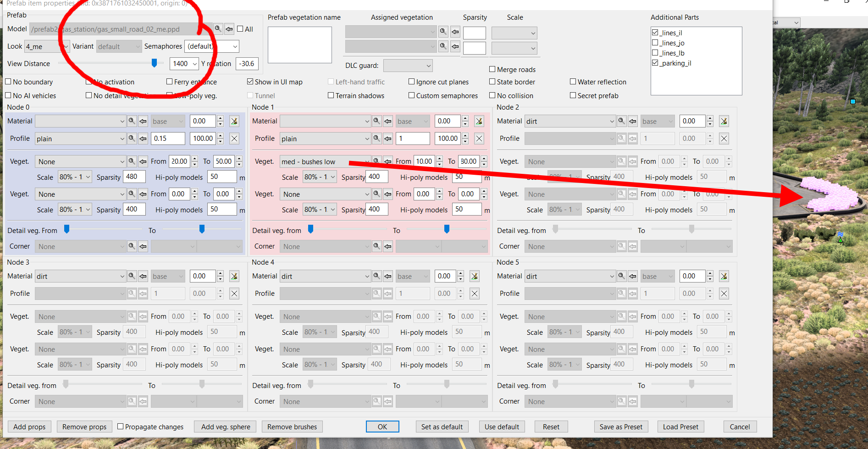Search Node 5 dirt material via magnifier
The height and width of the screenshot is (449, 868).
pos(621,276)
